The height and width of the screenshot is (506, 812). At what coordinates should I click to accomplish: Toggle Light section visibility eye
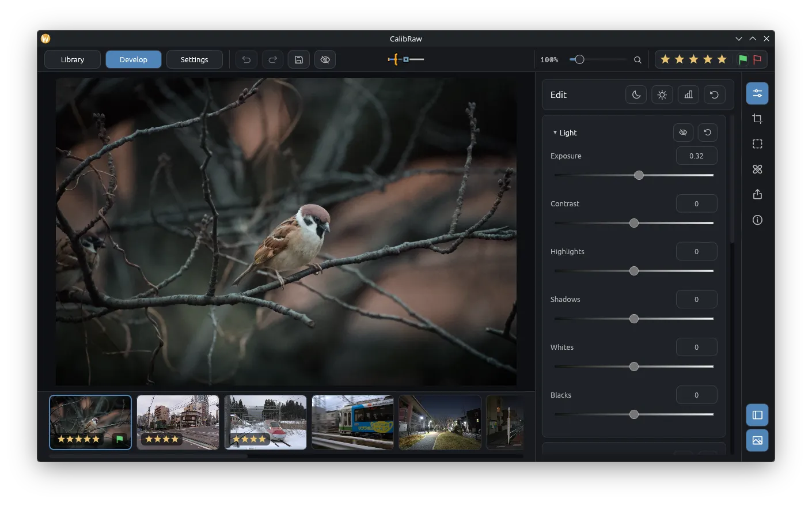click(x=683, y=133)
